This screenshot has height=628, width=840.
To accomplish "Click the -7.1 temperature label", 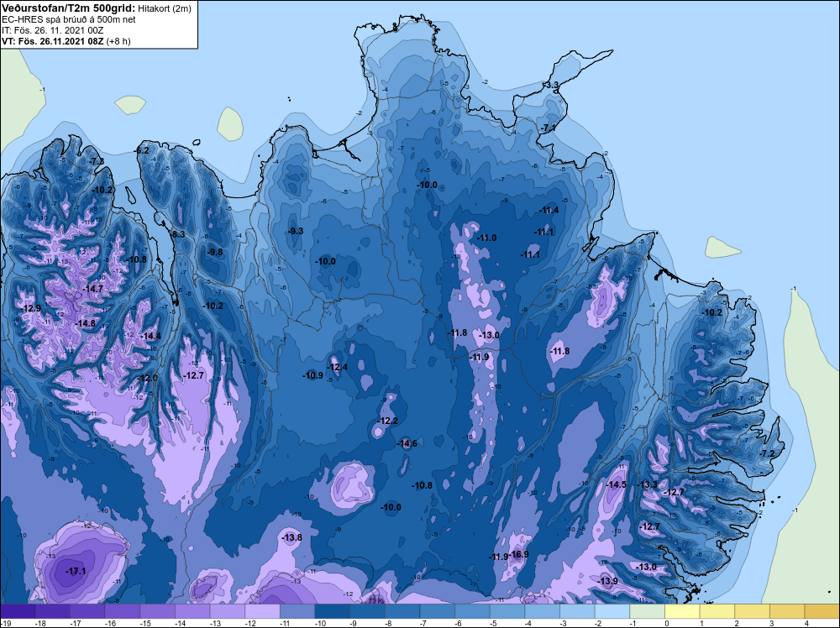I will pyautogui.click(x=548, y=128).
